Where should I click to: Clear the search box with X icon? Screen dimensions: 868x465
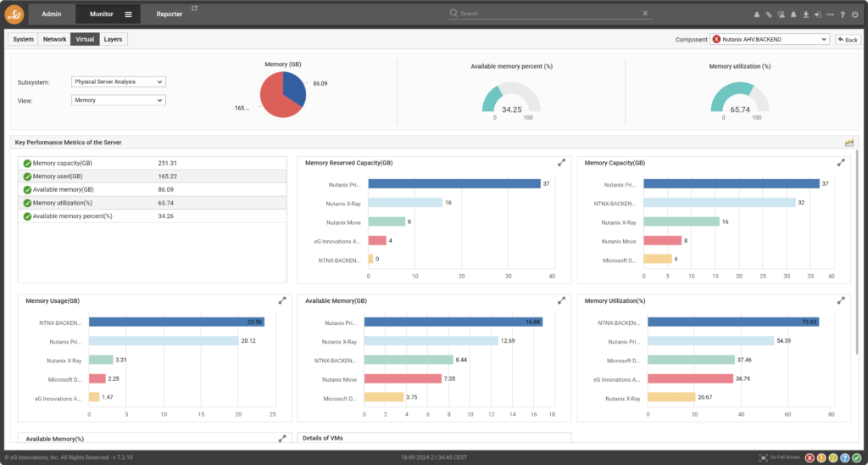click(x=645, y=14)
